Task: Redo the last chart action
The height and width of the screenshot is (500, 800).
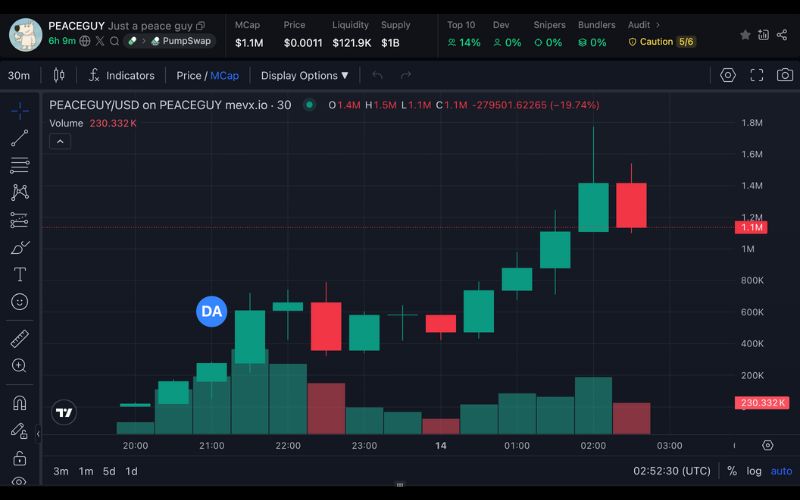Action: pos(406,76)
